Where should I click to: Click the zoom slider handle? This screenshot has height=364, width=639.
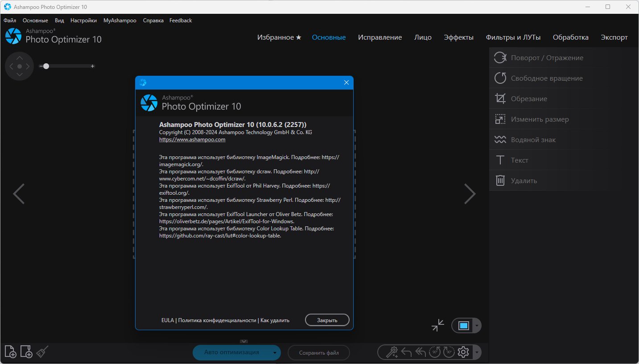point(46,66)
